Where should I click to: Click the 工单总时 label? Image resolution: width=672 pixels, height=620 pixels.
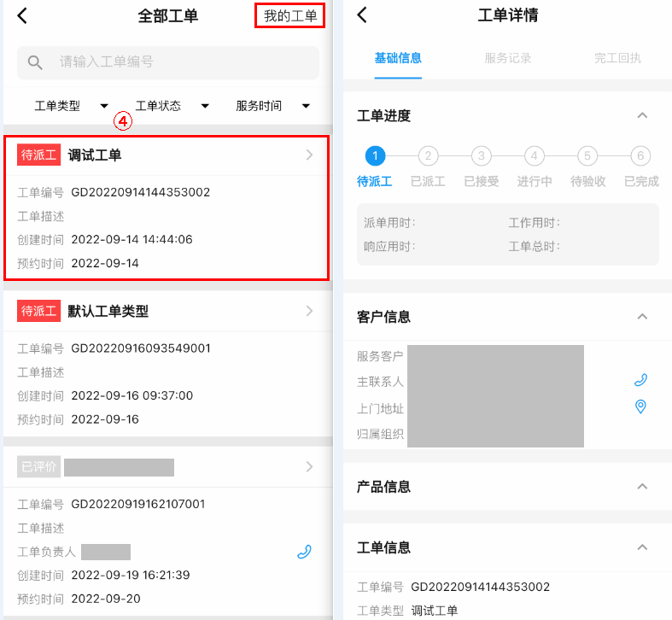point(534,247)
